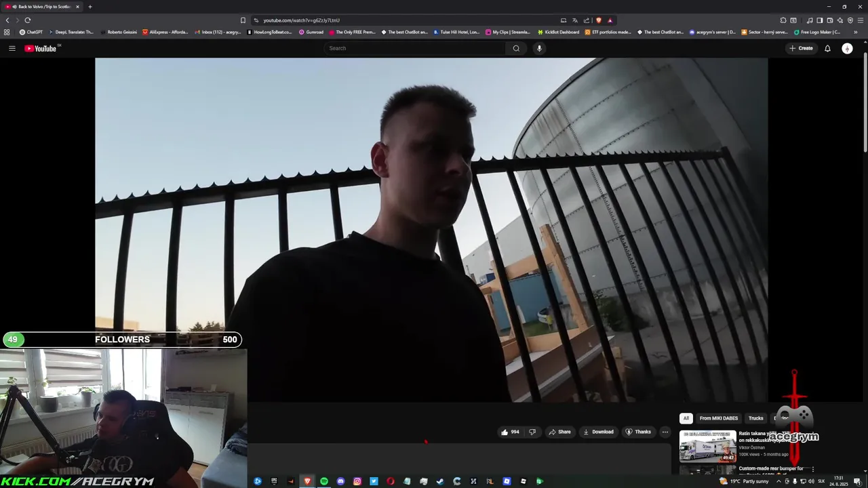The width and height of the screenshot is (868, 488).
Task: Click the YouTube search magnifier button
Action: click(x=516, y=48)
